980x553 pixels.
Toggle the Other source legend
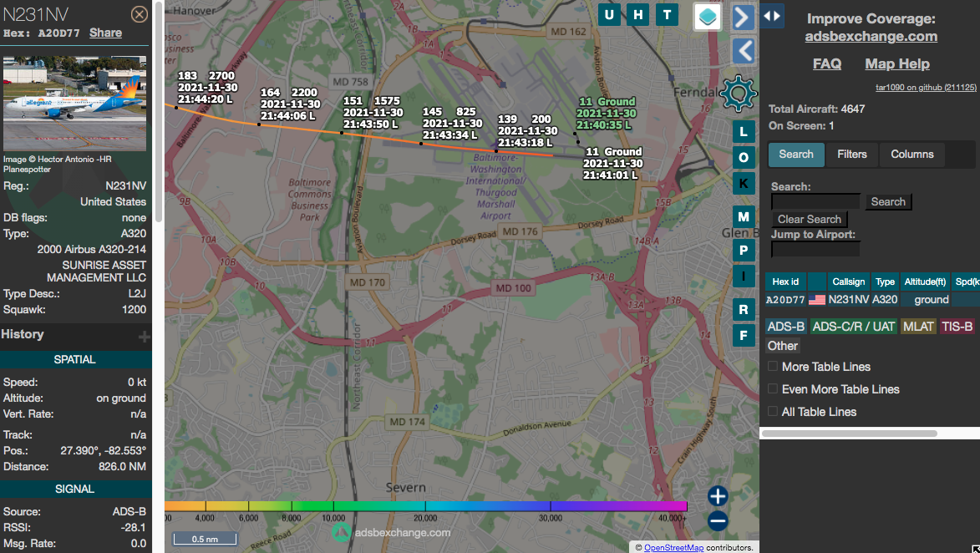pos(783,346)
